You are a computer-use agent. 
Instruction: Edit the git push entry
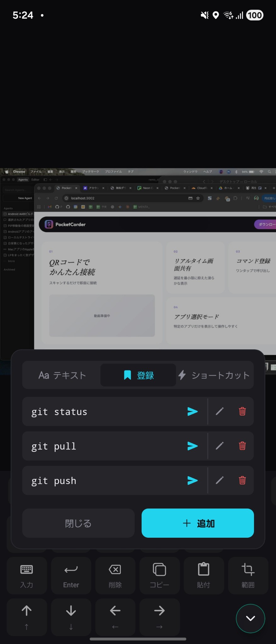tap(220, 480)
